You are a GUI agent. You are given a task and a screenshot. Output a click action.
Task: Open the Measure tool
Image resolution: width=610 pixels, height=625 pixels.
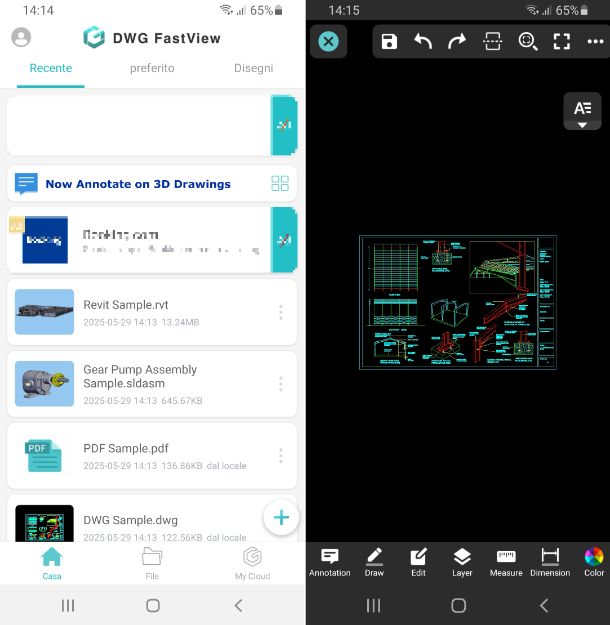click(x=506, y=562)
